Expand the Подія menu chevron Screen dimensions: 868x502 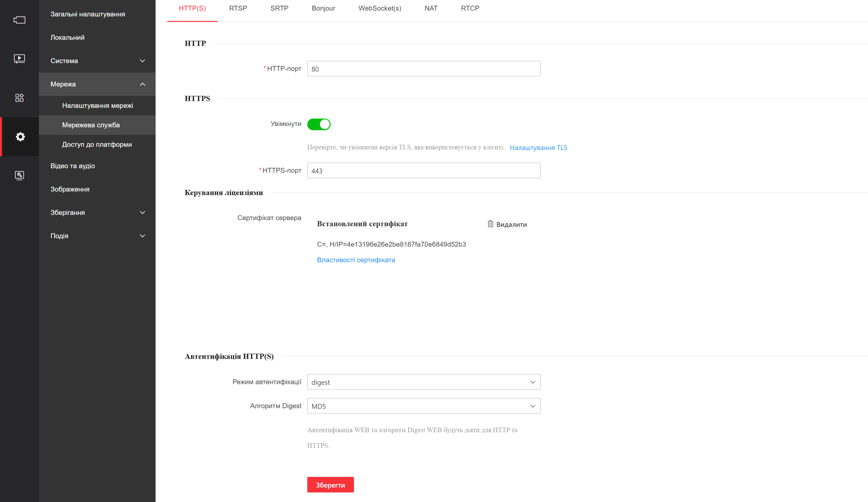pyautogui.click(x=142, y=236)
